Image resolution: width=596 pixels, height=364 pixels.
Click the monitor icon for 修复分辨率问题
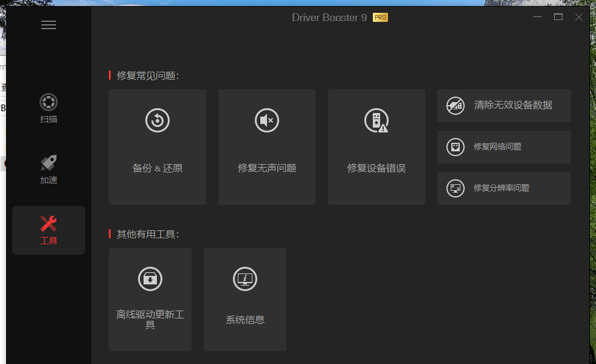[456, 188]
